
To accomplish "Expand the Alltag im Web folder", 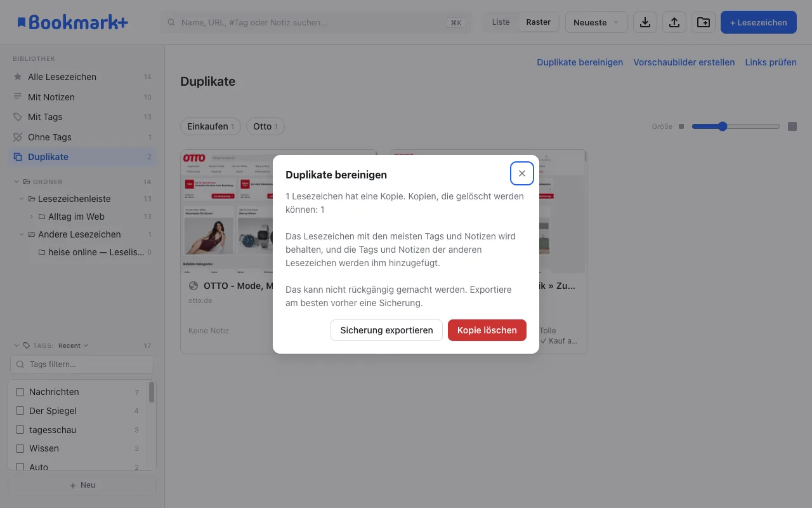I will tap(32, 217).
